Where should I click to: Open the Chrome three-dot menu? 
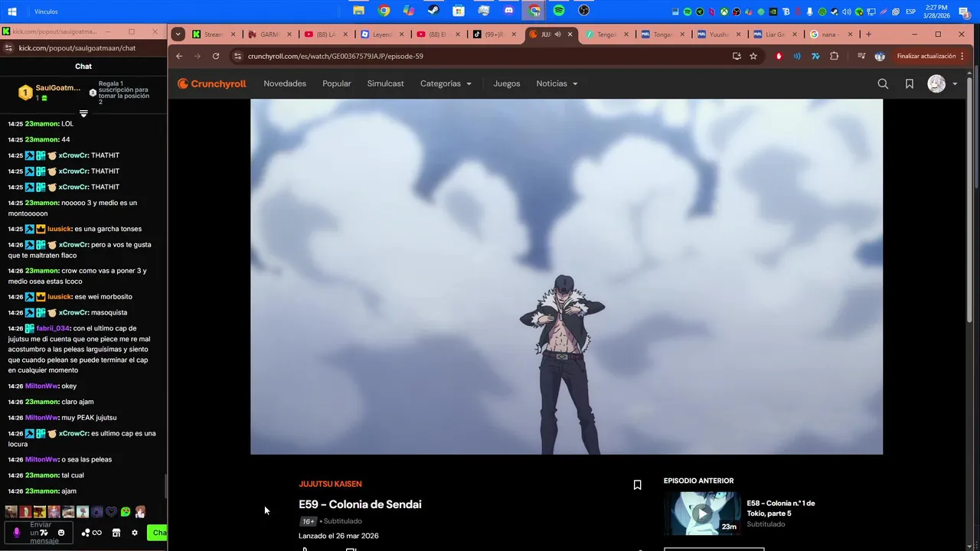(962, 56)
